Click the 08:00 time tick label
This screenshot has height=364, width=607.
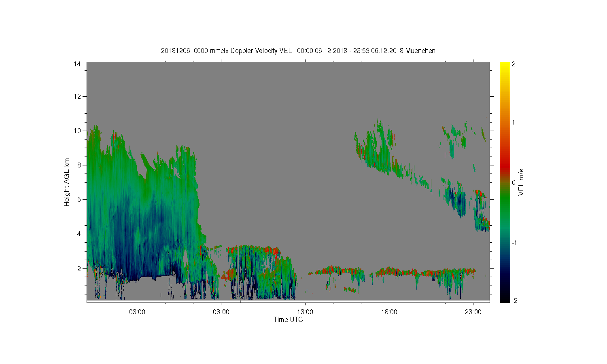(221, 312)
